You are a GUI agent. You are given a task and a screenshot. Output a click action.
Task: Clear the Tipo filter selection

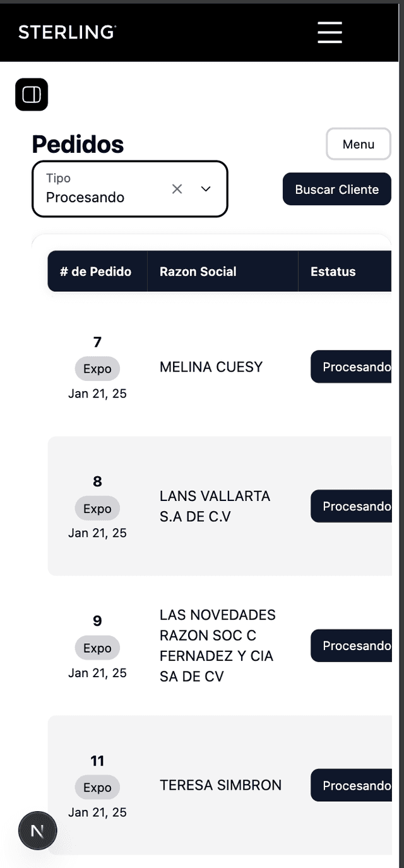coord(177,189)
